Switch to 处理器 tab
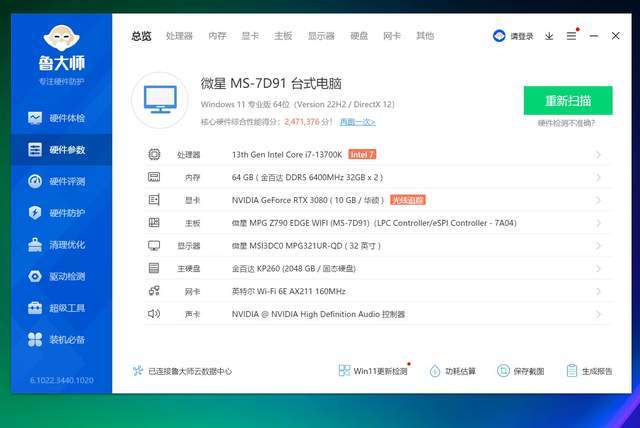This screenshot has width=640, height=428. tap(179, 36)
